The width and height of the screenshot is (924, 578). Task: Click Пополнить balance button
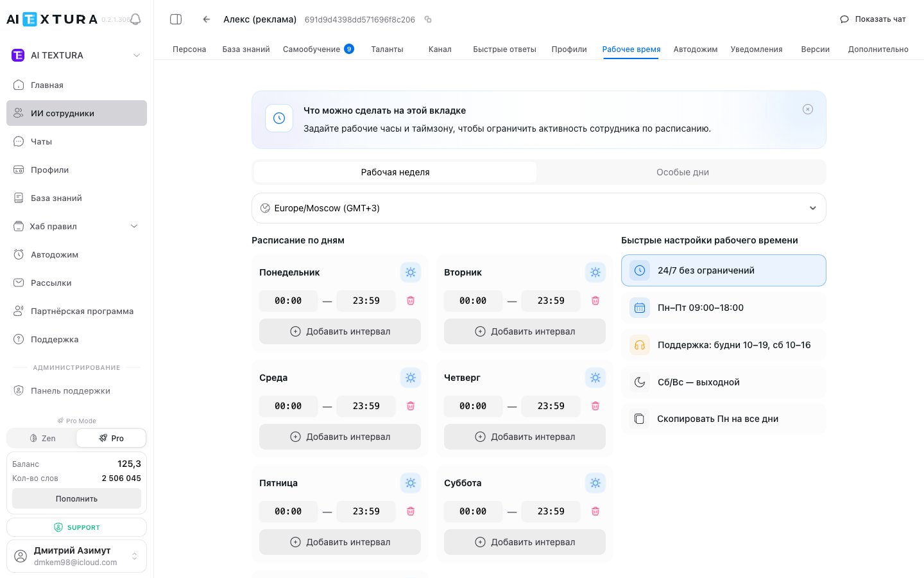[x=76, y=498]
